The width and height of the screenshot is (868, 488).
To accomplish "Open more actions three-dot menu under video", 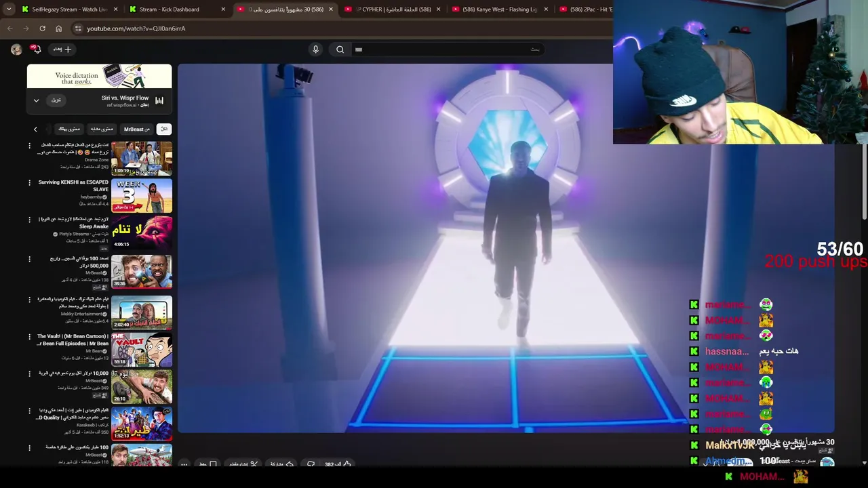I will pos(184,464).
